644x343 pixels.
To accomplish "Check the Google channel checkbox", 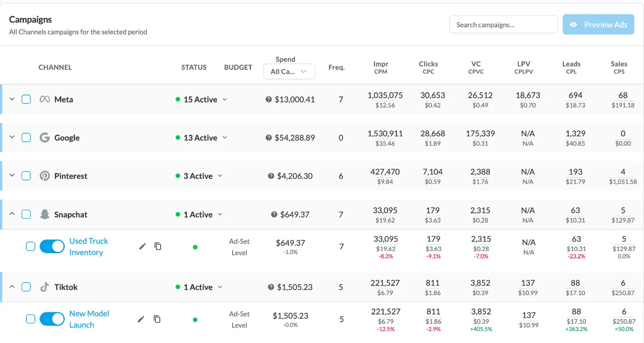I will tap(26, 137).
